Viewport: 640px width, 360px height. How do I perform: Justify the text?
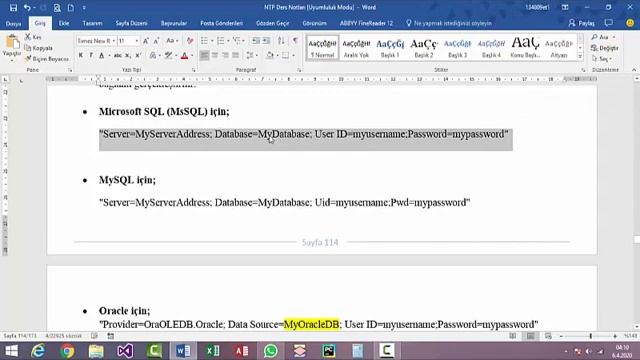236,55
